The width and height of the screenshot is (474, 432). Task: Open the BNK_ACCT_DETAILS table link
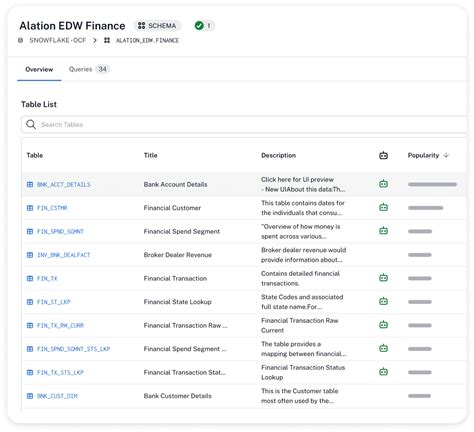point(64,184)
